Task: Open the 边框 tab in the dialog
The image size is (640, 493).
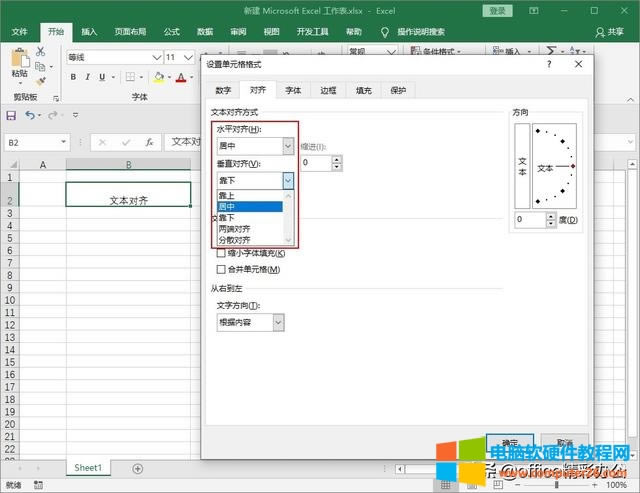Action: point(328,90)
